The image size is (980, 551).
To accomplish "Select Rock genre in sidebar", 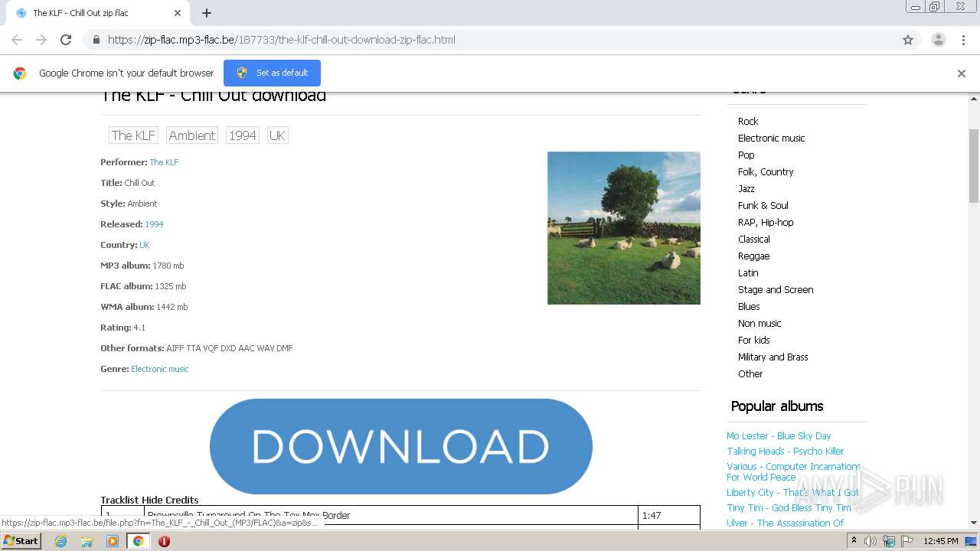I will tap(748, 121).
